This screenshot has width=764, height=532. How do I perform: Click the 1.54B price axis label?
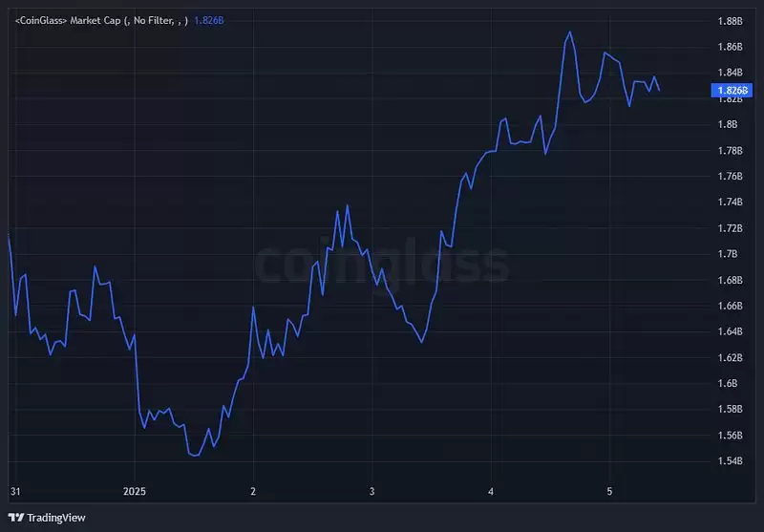click(730, 461)
